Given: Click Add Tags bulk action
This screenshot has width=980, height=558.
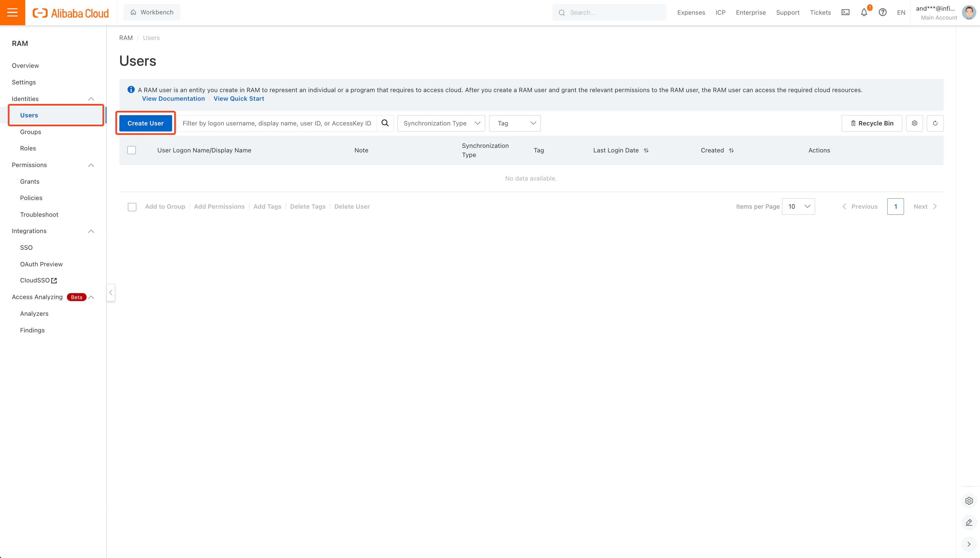Looking at the screenshot, I should 267,207.
